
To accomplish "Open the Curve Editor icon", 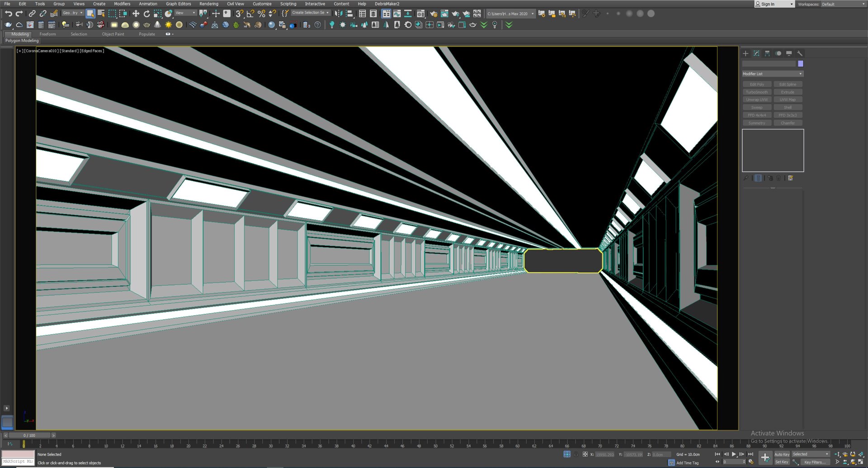I will (397, 14).
